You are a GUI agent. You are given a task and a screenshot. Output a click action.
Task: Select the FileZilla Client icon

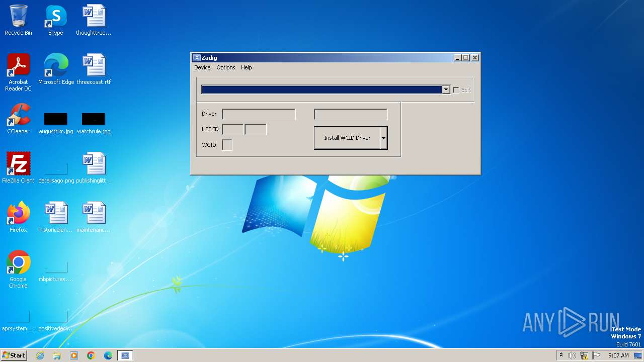[18, 168]
